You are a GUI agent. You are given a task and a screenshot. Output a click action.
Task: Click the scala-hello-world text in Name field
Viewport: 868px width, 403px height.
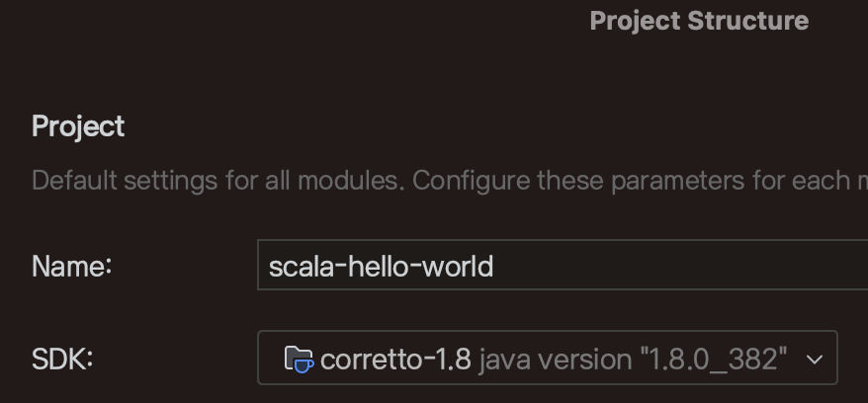pos(381,266)
